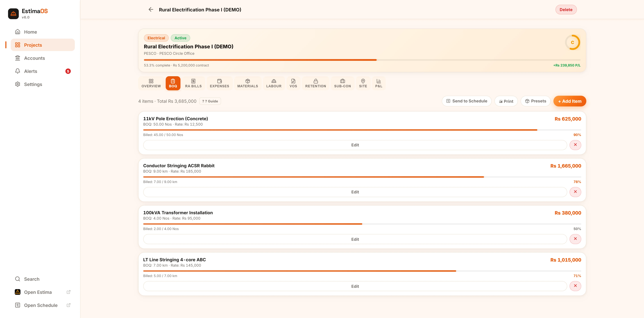Click the Rs 1,015,000 amount
Image resolution: width=644 pixels, height=318 pixels.
click(x=566, y=260)
